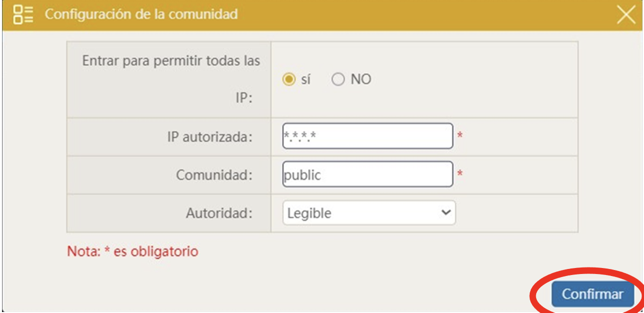This screenshot has width=644, height=313.
Task: Click the red asterisk beside Comunidad field
Action: [x=460, y=174]
